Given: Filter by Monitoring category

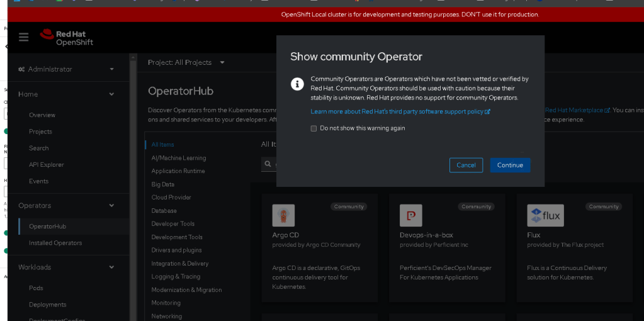Looking at the screenshot, I should pos(166,303).
